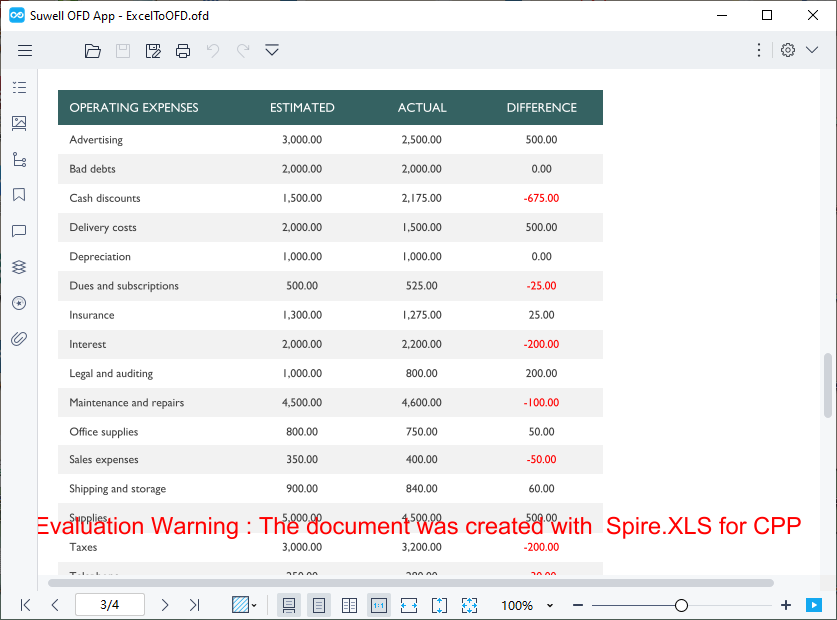Image resolution: width=837 pixels, height=620 pixels.
Task: Jump to the last page
Action: tap(194, 605)
